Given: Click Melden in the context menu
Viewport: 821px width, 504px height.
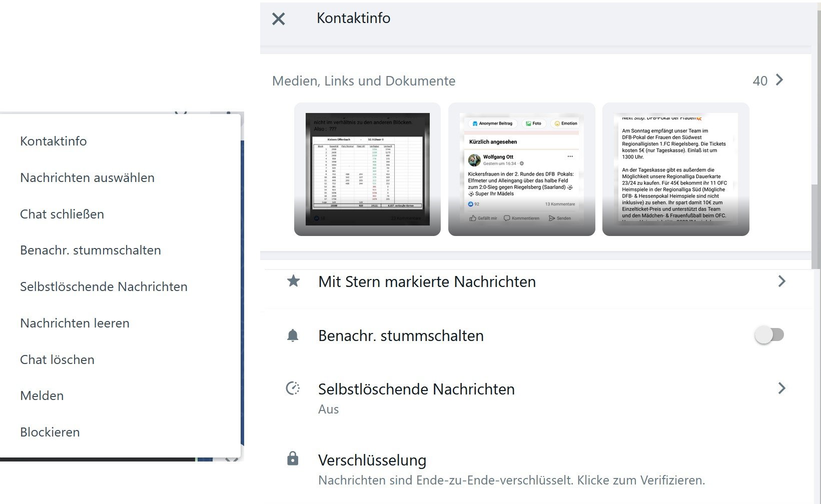Looking at the screenshot, I should [42, 395].
